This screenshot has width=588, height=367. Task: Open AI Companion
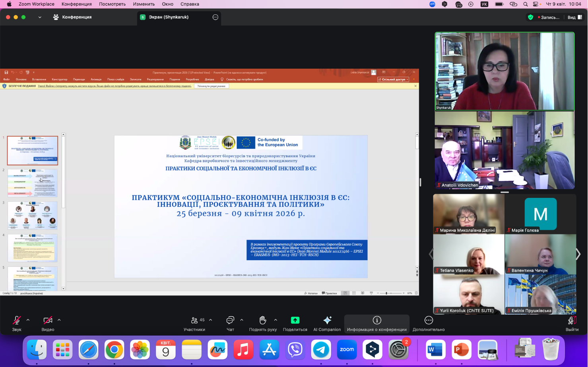tap(327, 323)
